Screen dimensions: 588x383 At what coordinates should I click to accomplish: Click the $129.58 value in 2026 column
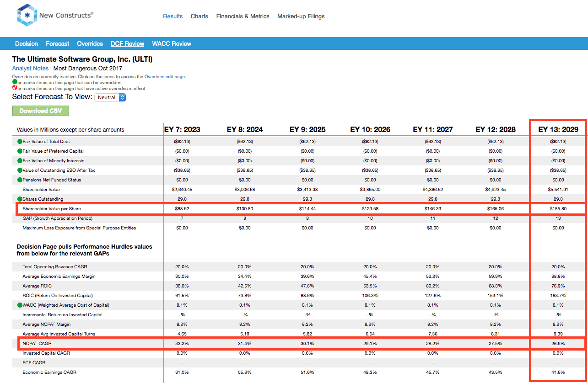[x=370, y=208]
